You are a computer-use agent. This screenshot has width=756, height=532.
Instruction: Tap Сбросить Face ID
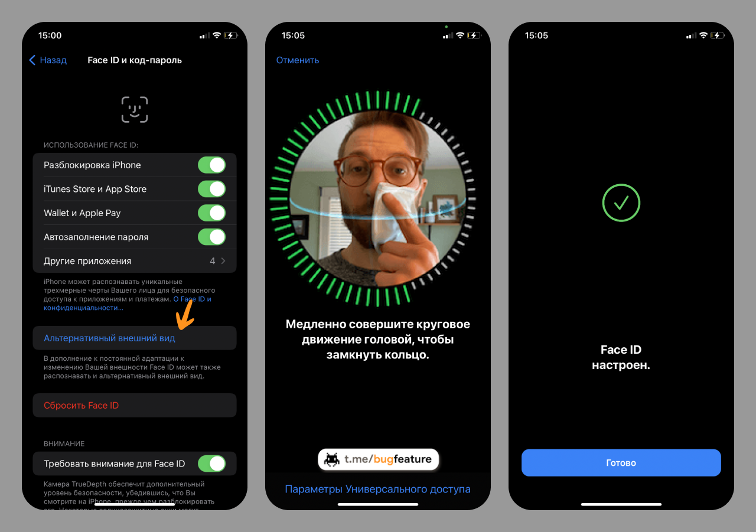tap(135, 405)
